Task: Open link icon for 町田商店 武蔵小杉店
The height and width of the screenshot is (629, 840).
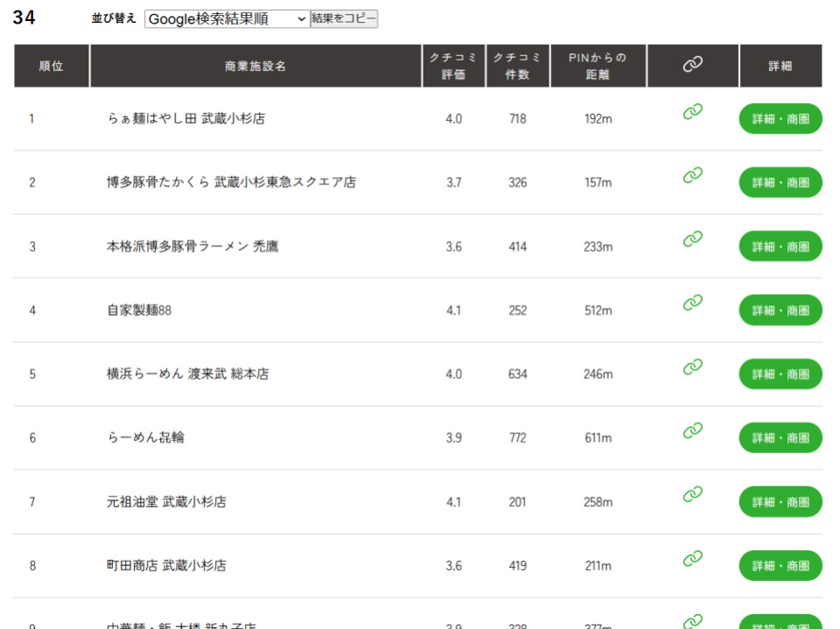Action: coord(692,558)
